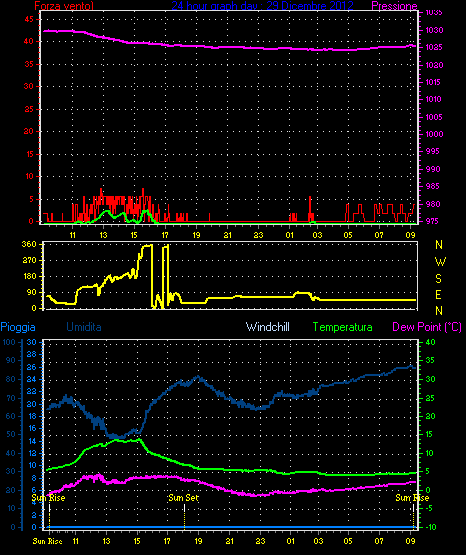Viewport: 466px width, 555px height.
Task: Click pressure axis value 975
Action: coord(432,221)
